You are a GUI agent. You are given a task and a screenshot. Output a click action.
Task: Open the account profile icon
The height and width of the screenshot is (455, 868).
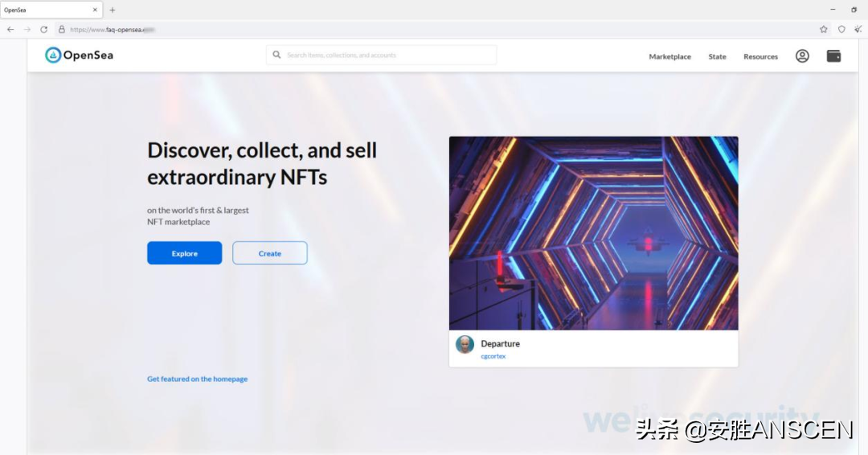[x=802, y=56]
